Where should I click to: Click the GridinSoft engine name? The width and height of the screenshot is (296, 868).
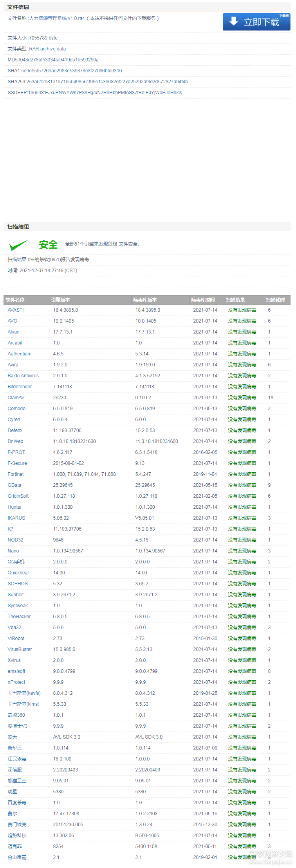[18, 496]
